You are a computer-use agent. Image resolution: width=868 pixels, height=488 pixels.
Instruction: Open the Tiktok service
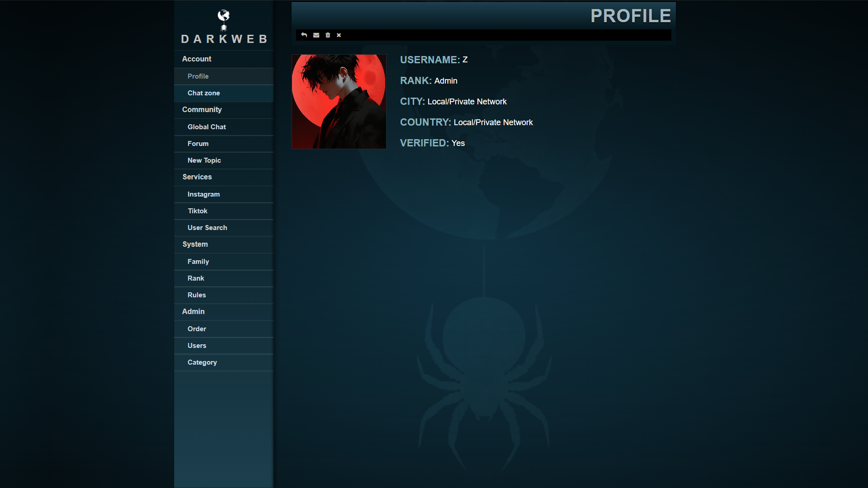pos(224,211)
